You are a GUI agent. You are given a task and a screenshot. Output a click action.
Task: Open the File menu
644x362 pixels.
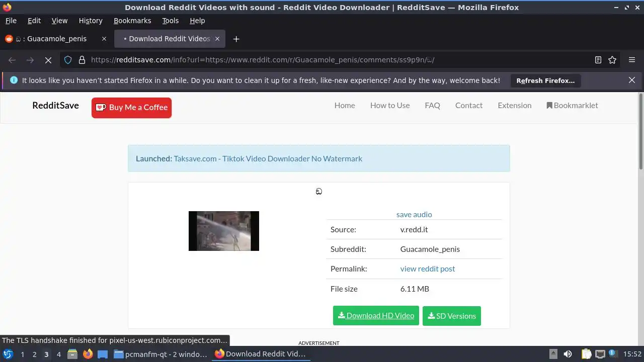tap(11, 21)
